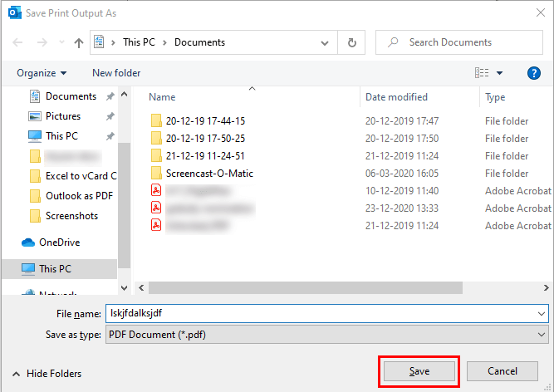
Task: Select PDF file dated 10-12-2019 11:40
Action: pyautogui.click(x=198, y=191)
